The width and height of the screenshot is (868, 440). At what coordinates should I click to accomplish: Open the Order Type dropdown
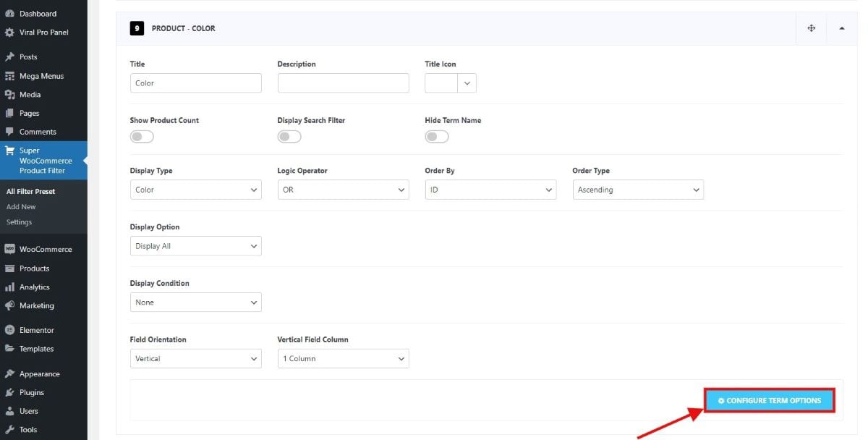pos(638,190)
